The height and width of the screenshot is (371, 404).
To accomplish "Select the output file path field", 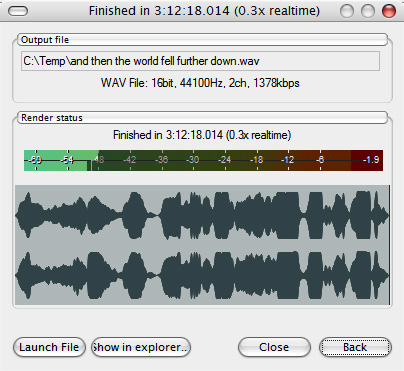I will [200, 61].
